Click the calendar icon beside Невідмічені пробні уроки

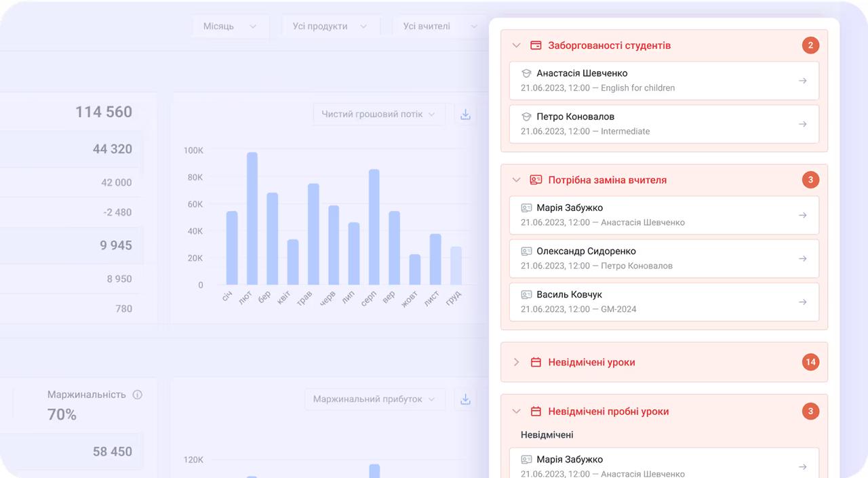pyautogui.click(x=536, y=411)
